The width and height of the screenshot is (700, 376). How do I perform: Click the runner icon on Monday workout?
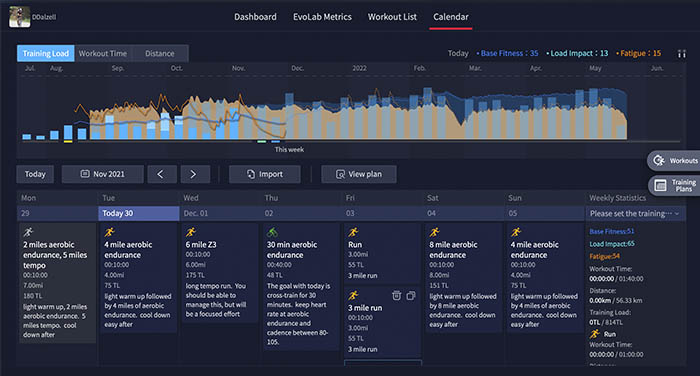point(29,232)
